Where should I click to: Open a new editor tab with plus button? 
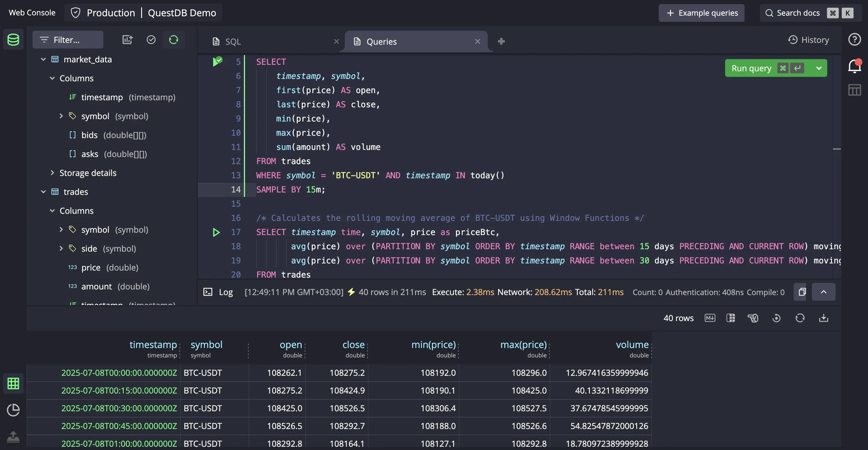coord(501,41)
